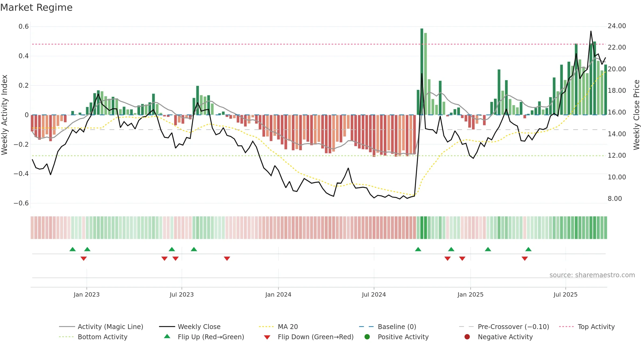The width and height of the screenshot is (644, 362).
Task: Click the 10.00 price axis tick
Action: pos(617,177)
